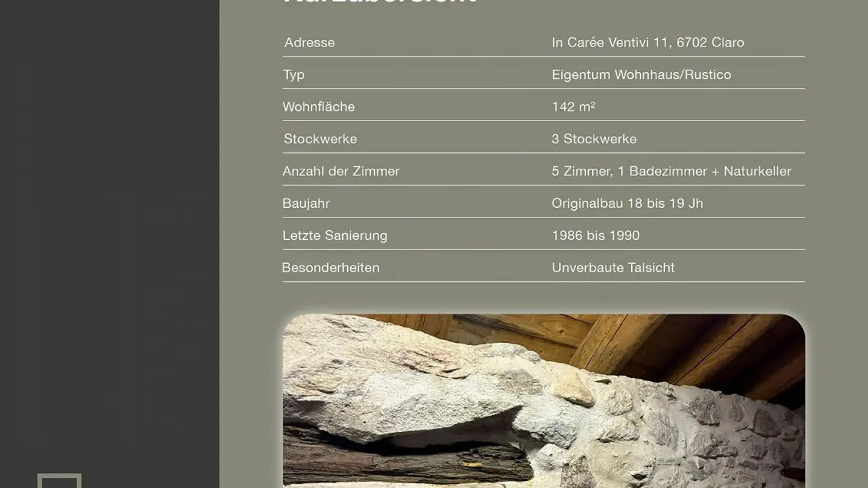The width and height of the screenshot is (868, 488).
Task: Select the 'Anzahl der Zimmer' label
Action: point(341,171)
